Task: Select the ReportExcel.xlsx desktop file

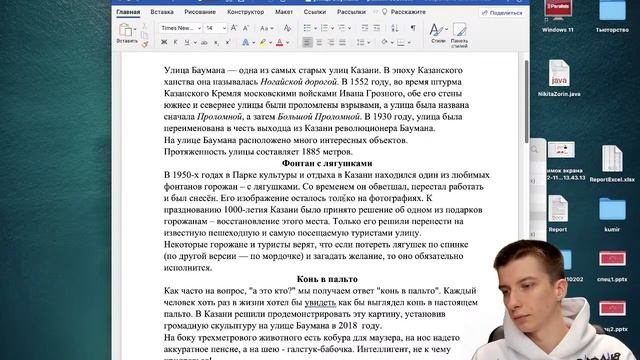Action: coord(612,163)
